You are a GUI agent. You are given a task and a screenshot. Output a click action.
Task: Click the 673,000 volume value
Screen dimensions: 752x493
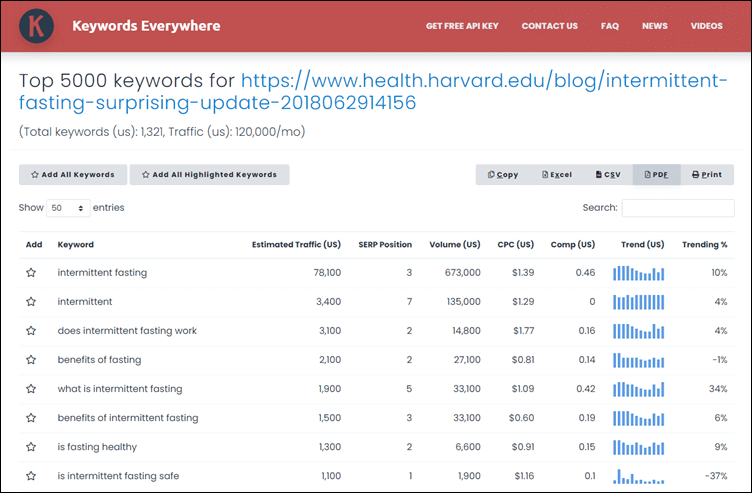[462, 273]
